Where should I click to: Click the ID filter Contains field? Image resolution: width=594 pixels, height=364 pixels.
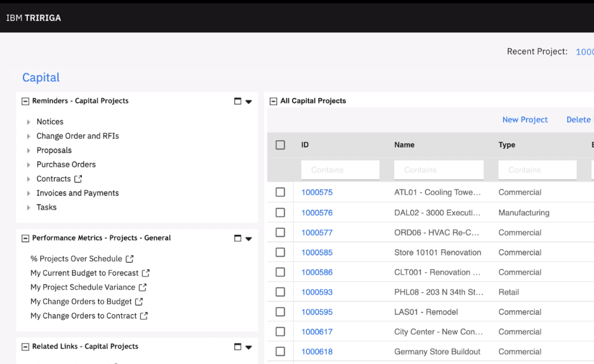[340, 170]
